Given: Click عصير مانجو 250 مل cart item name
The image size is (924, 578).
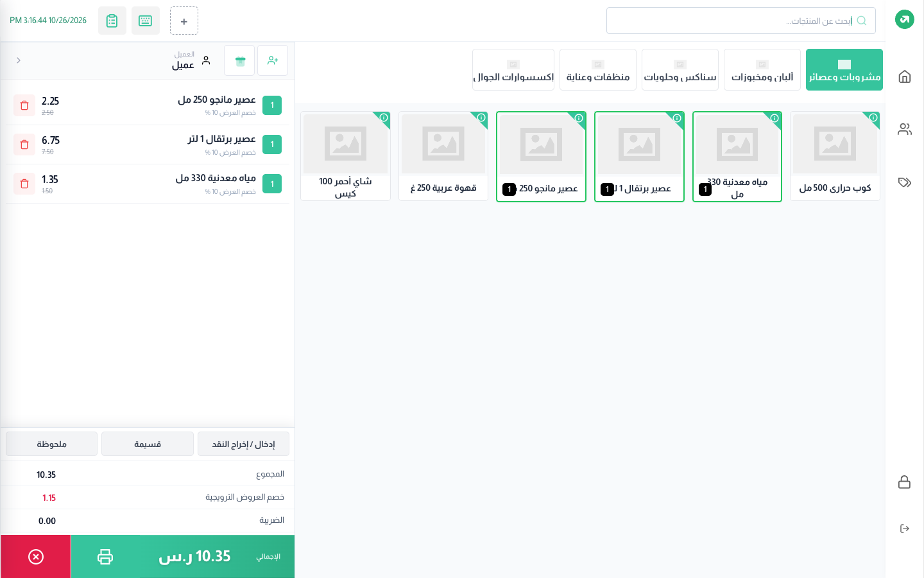Looking at the screenshot, I should click(217, 100).
